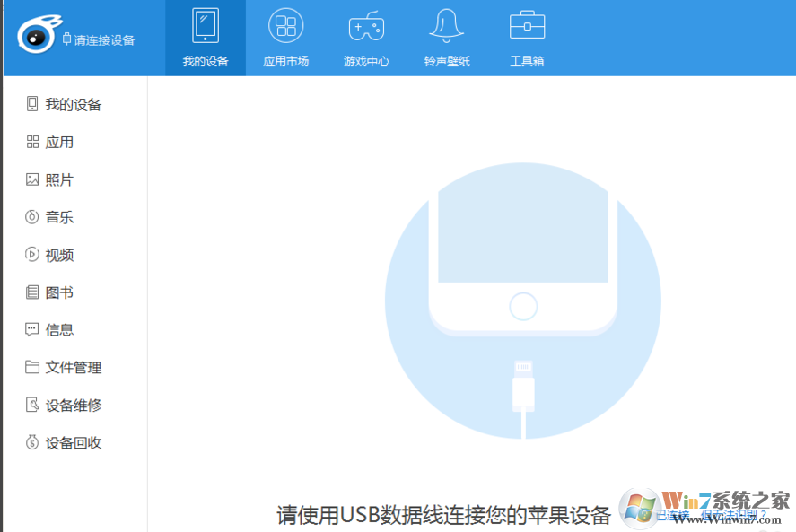Switch to the 应用市场 tab
Screen dimensions: 796x532
pos(285,38)
